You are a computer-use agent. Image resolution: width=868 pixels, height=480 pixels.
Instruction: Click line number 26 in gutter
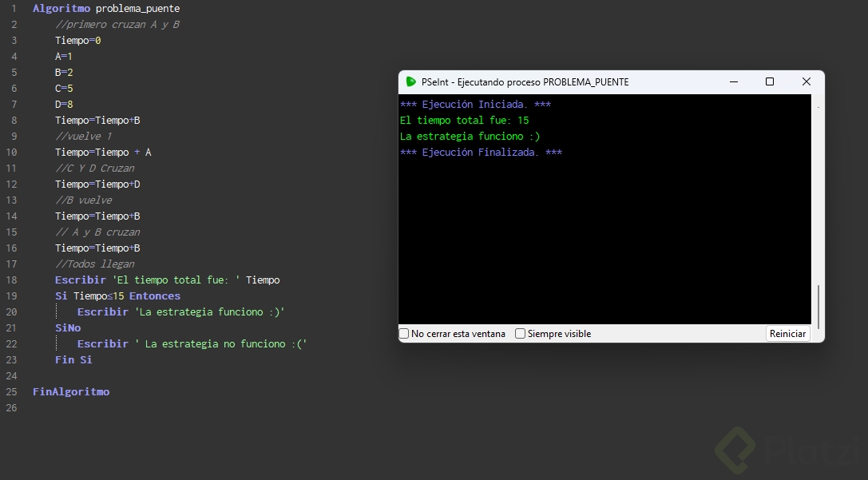point(12,408)
